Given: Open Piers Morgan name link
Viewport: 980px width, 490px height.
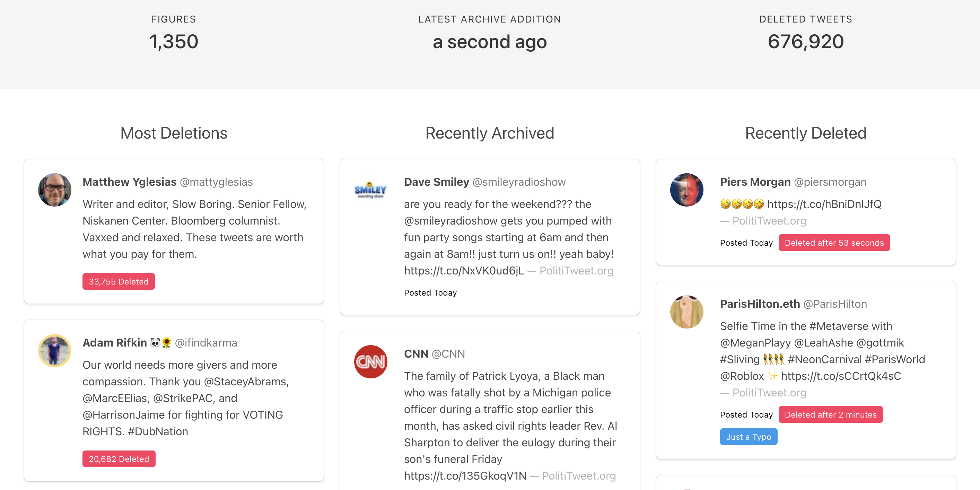Looking at the screenshot, I should point(755,182).
